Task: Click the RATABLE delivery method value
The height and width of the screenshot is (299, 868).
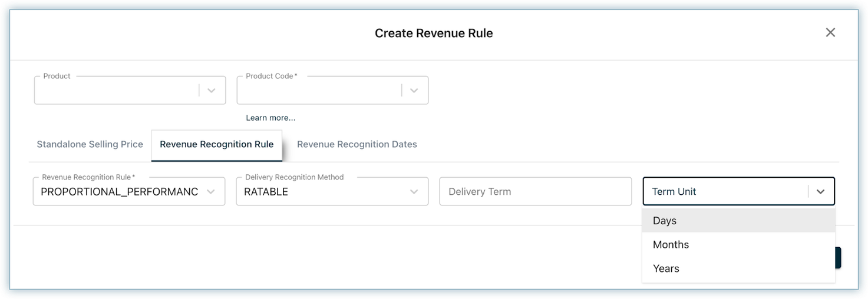Action: click(266, 192)
